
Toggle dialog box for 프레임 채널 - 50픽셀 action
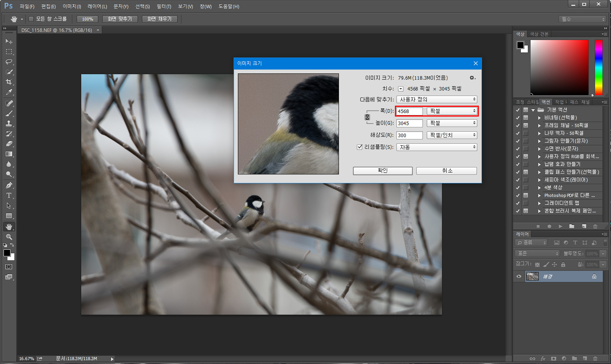(525, 125)
